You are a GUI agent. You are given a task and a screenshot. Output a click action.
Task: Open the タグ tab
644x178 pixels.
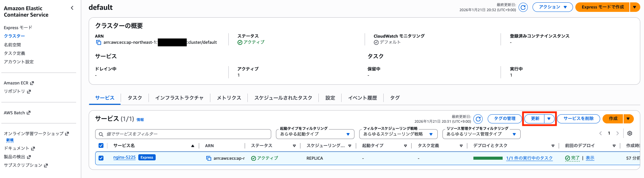[x=395, y=98]
